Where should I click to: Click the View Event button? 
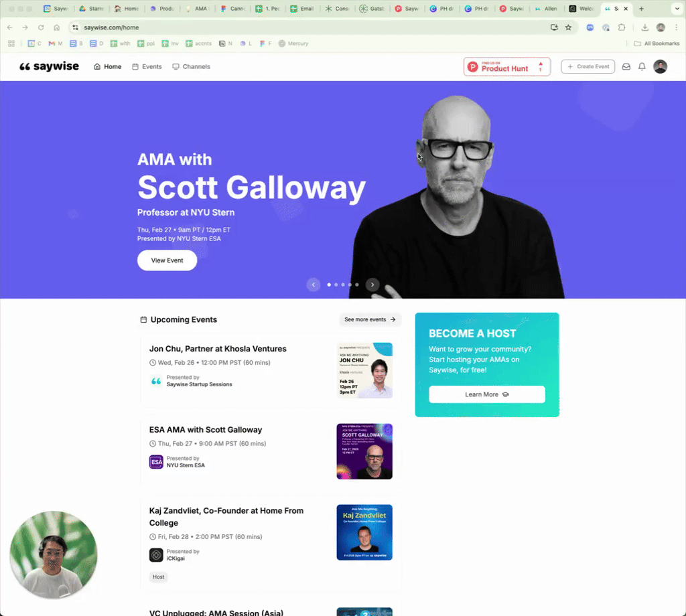(x=167, y=260)
